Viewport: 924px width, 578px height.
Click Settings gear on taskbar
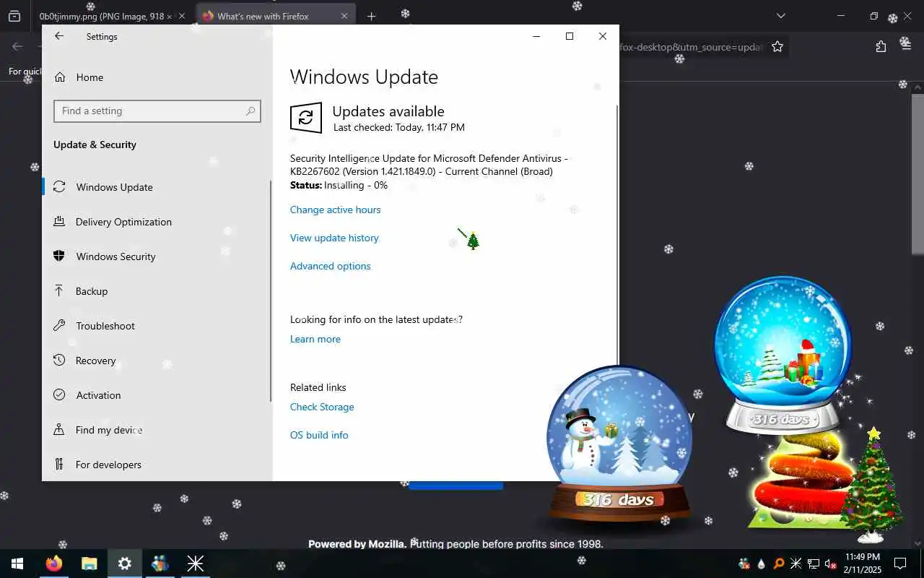[125, 564]
